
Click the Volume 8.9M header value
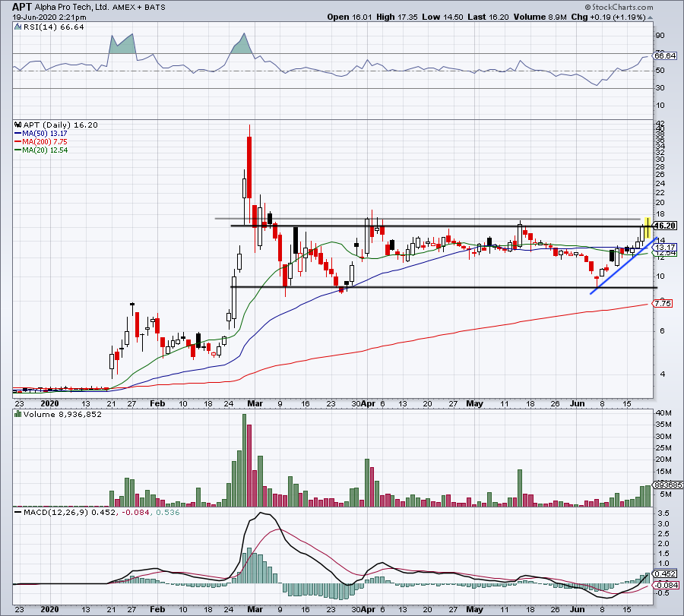tap(540, 17)
